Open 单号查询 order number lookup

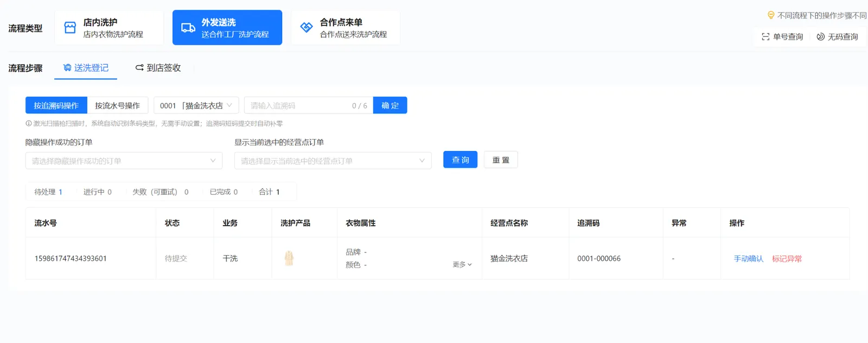coord(782,37)
